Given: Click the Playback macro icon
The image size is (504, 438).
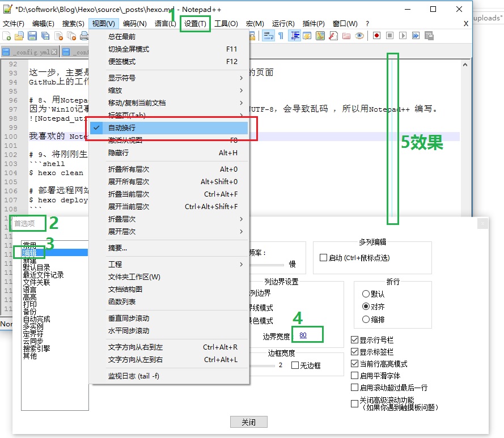Looking at the screenshot, I should click(x=403, y=35).
